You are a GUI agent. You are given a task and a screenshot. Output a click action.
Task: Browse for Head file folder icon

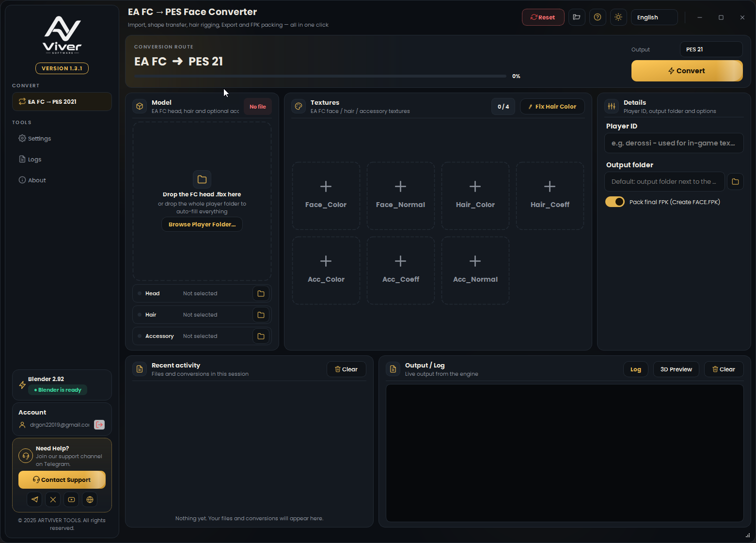click(x=261, y=293)
